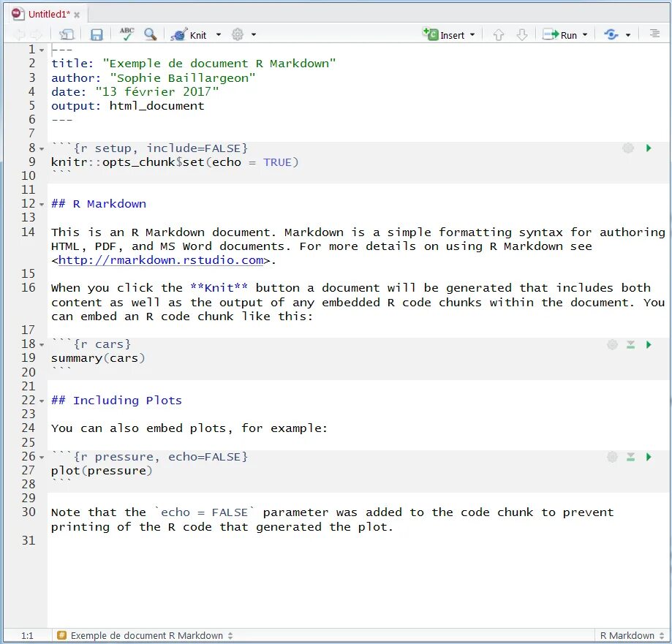Jump to previous chunk arrow
The width and height of the screenshot is (672, 644).
(498, 34)
